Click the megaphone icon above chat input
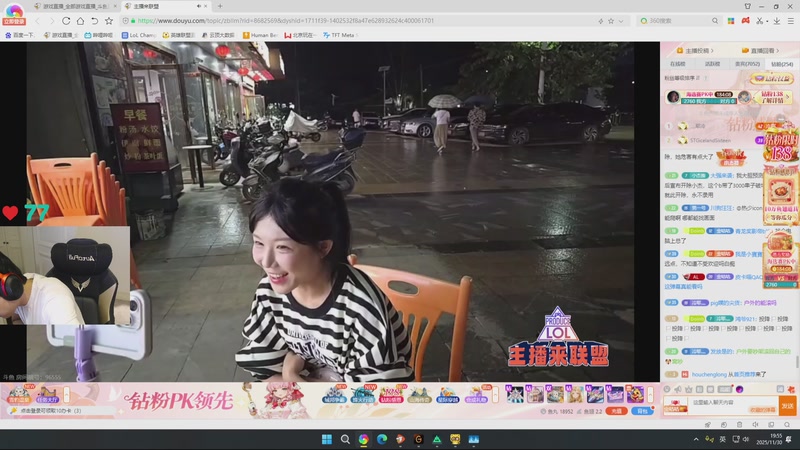This screenshot has height=450, width=800. pyautogui.click(x=678, y=389)
